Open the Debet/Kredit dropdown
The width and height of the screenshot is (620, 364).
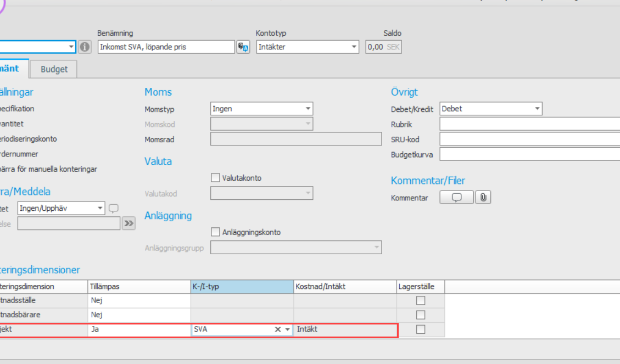tap(491, 109)
